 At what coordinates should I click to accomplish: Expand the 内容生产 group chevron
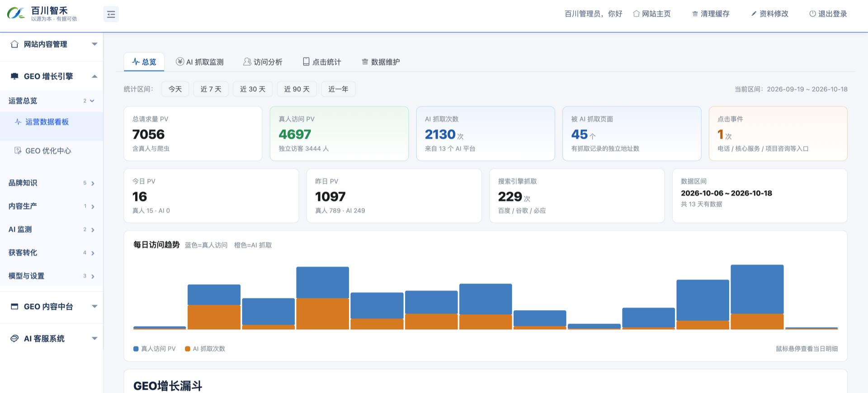pos(93,206)
